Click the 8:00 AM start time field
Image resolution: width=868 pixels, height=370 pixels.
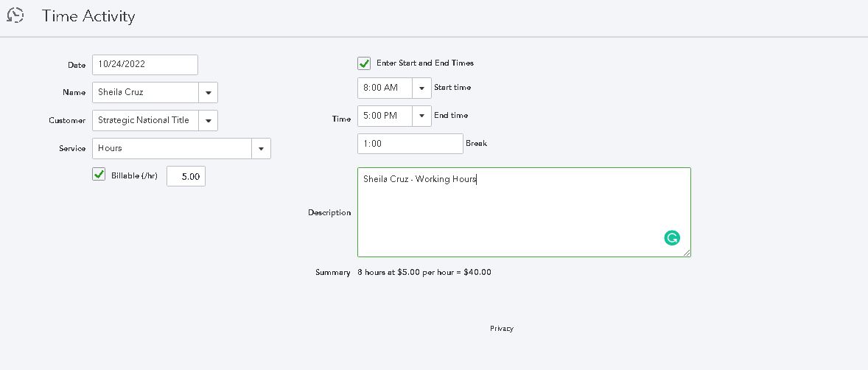(384, 88)
